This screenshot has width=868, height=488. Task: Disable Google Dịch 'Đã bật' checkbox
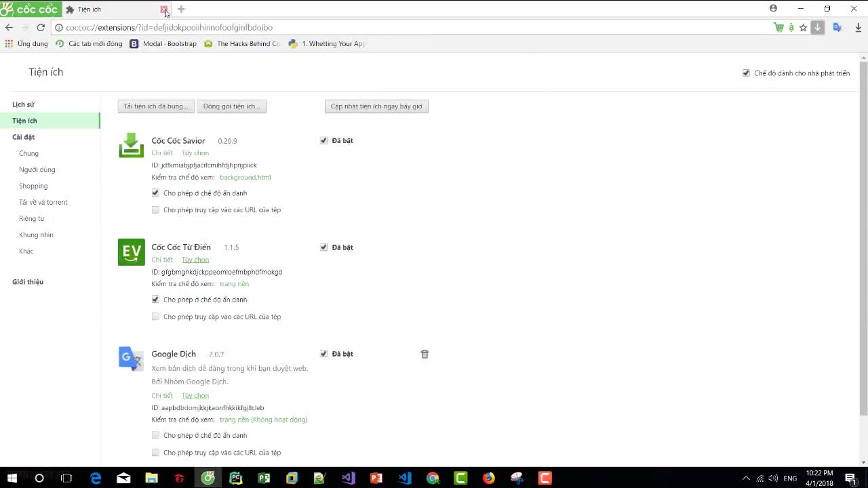[x=323, y=354]
